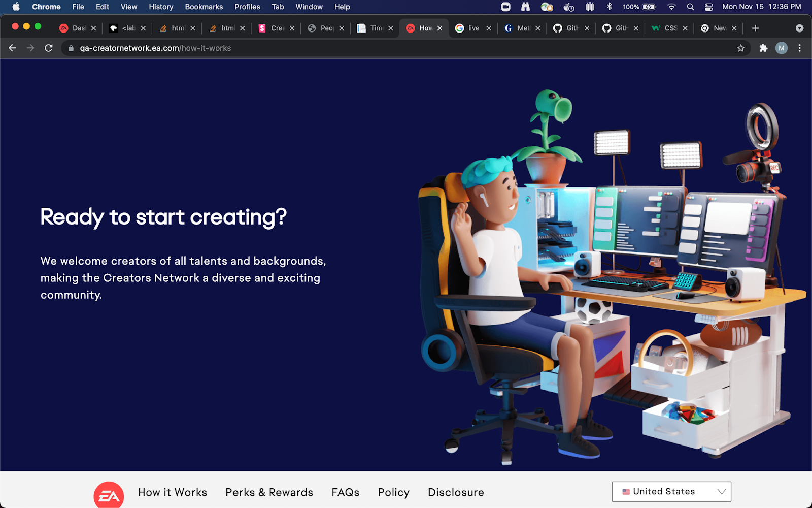Click the creator at desk illustration
Screen dimensions: 812x508
click(612, 277)
